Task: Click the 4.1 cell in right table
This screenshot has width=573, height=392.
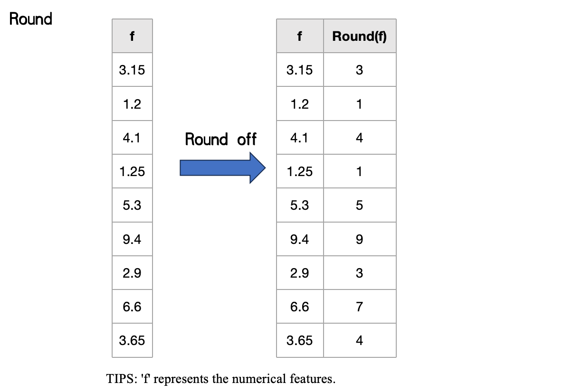Action: click(x=299, y=138)
